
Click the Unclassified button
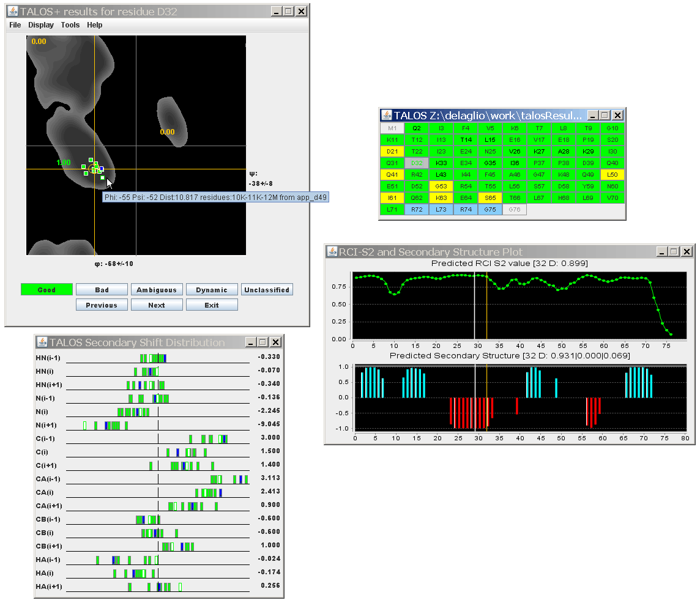pyautogui.click(x=267, y=290)
